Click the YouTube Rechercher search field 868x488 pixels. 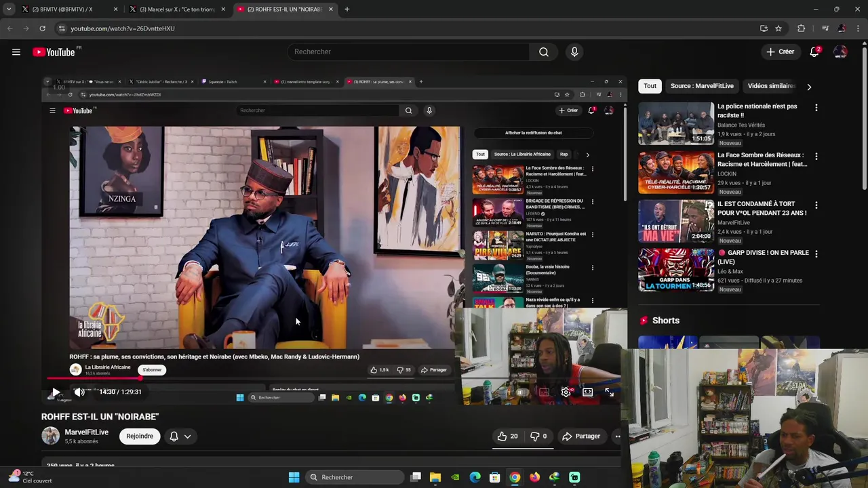point(409,52)
